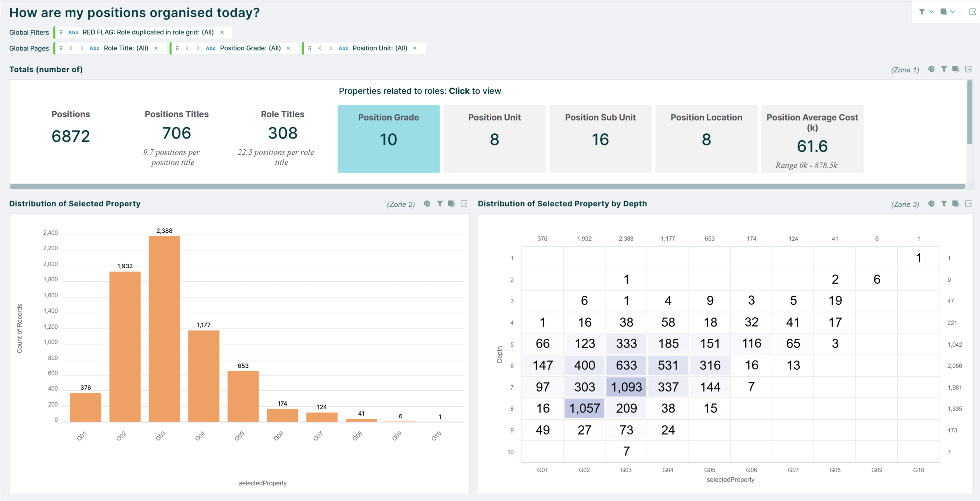Viewport: 980px width, 501px height.
Task: Click the top-right dashboard export icon
Action: [x=972, y=12]
